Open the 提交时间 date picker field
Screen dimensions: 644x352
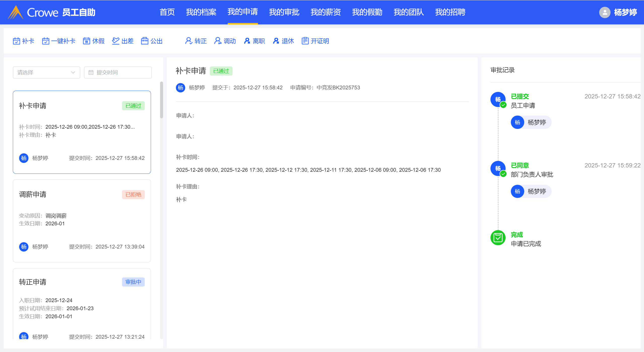pyautogui.click(x=118, y=73)
